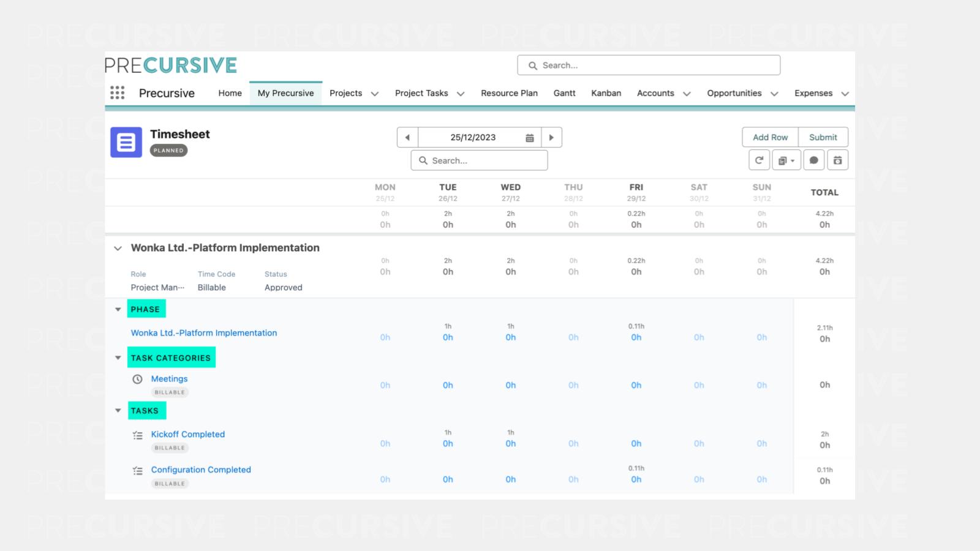The height and width of the screenshot is (551, 980).
Task: Open the copy timesheet dropdown button
Action: click(x=786, y=160)
